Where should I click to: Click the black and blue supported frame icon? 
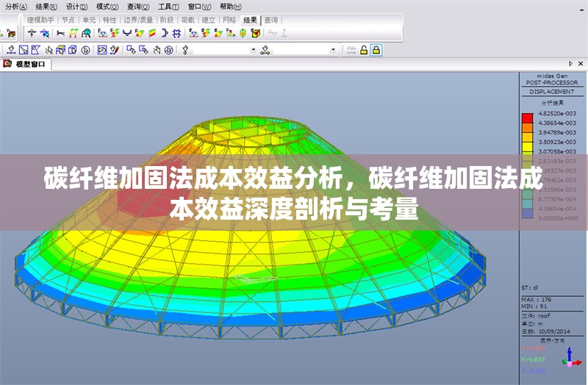coord(86,33)
